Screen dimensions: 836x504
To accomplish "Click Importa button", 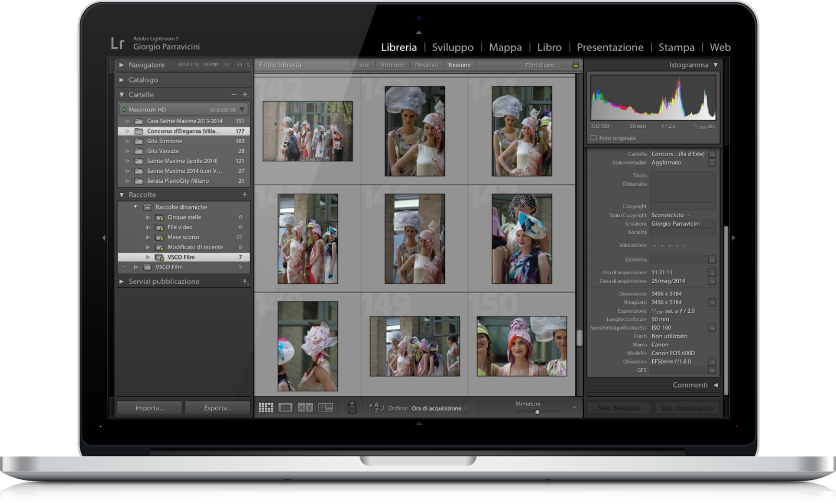I will (149, 408).
